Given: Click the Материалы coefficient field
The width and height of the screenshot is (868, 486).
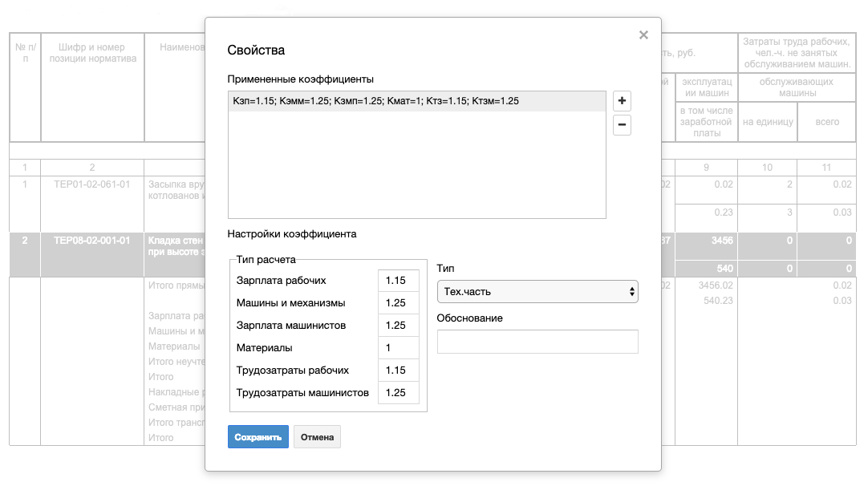Looking at the screenshot, I should (x=398, y=348).
